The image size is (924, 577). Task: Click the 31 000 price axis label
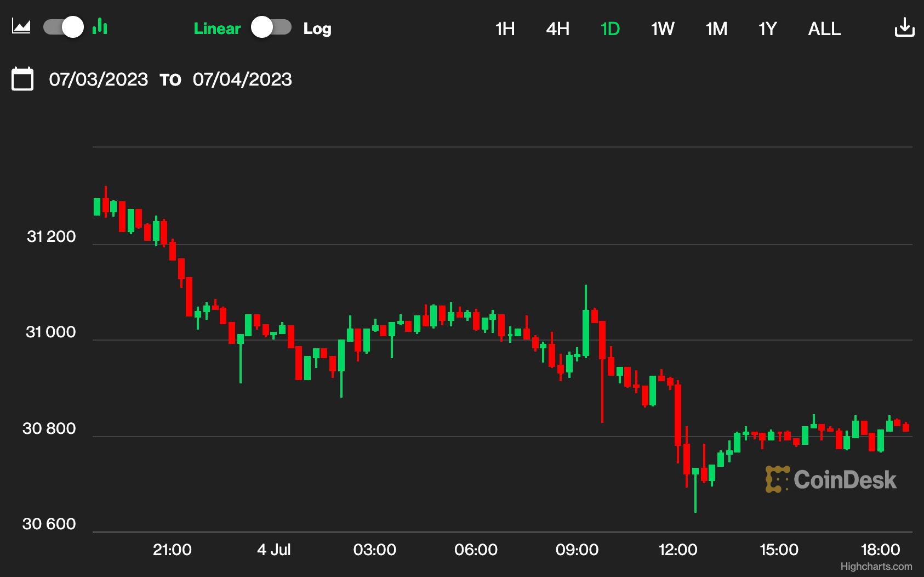51,332
